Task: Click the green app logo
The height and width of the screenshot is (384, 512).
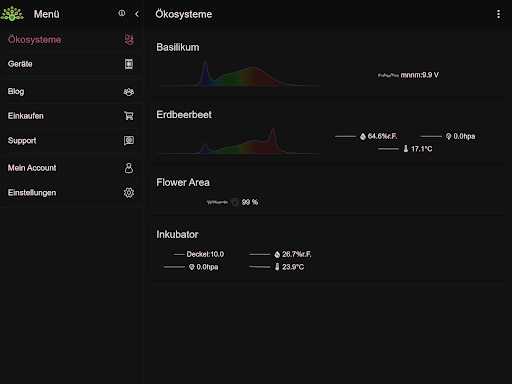Action: click(x=12, y=14)
